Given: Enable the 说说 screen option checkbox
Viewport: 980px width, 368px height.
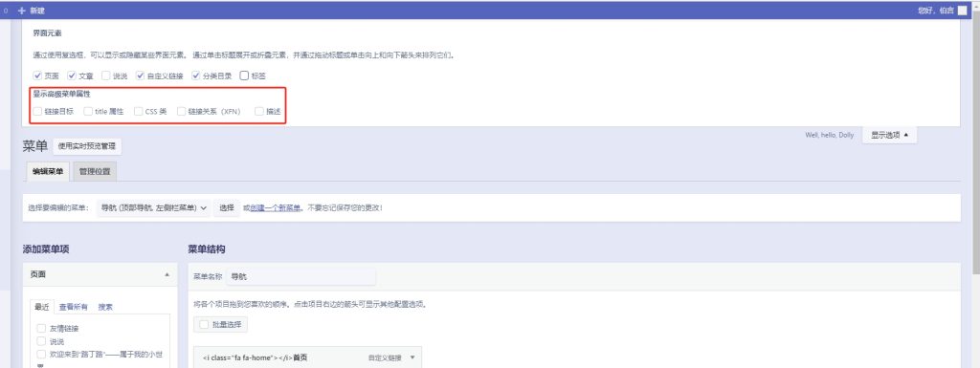Looking at the screenshot, I should point(105,76).
